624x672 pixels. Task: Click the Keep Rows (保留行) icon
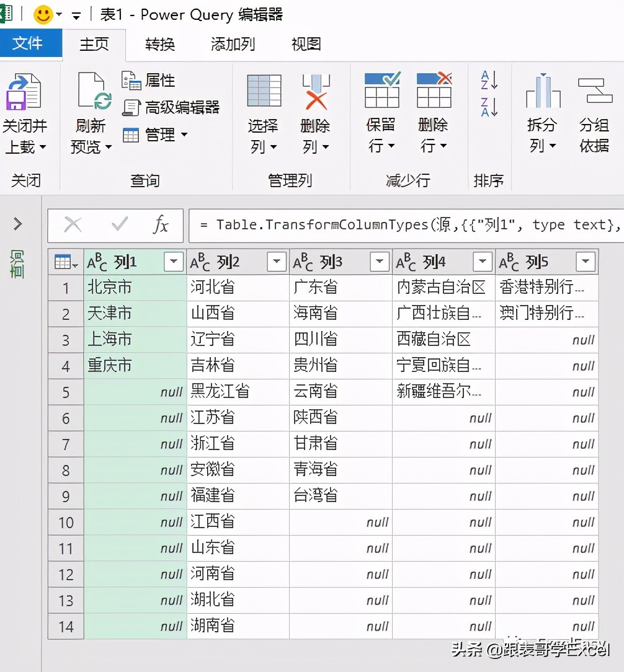pos(382,89)
